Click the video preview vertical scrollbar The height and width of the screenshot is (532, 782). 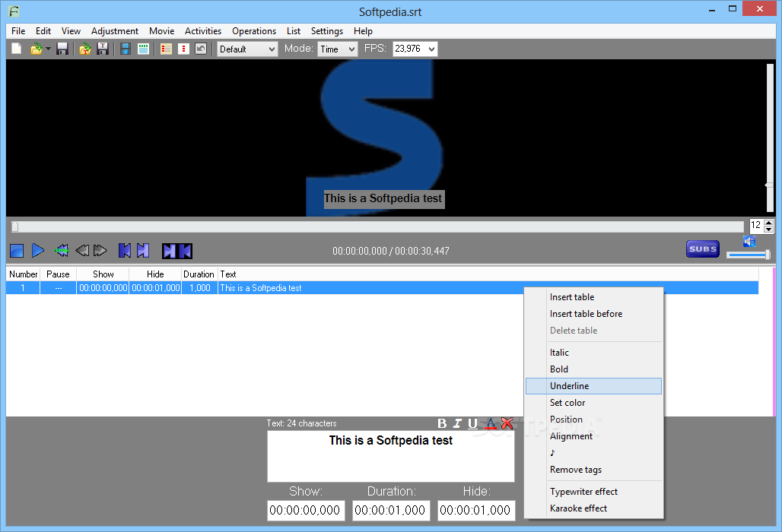pyautogui.click(x=770, y=138)
